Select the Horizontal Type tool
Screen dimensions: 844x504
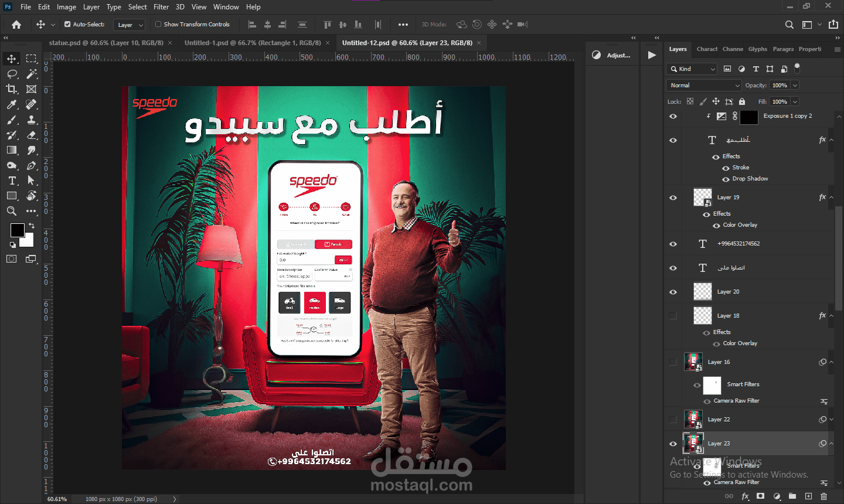coord(12,181)
